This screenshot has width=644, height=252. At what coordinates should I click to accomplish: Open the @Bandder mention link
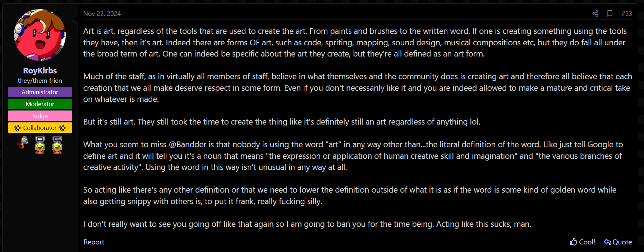pos(188,144)
